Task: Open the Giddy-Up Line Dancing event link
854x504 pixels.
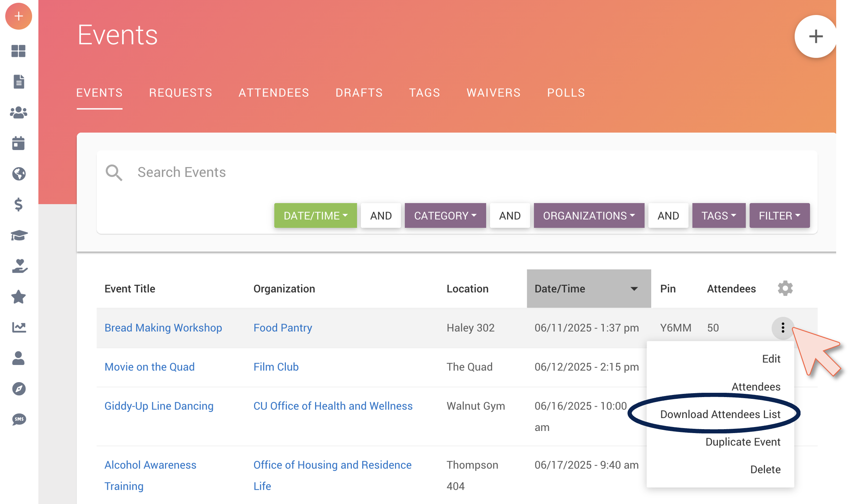Action: [x=159, y=406]
